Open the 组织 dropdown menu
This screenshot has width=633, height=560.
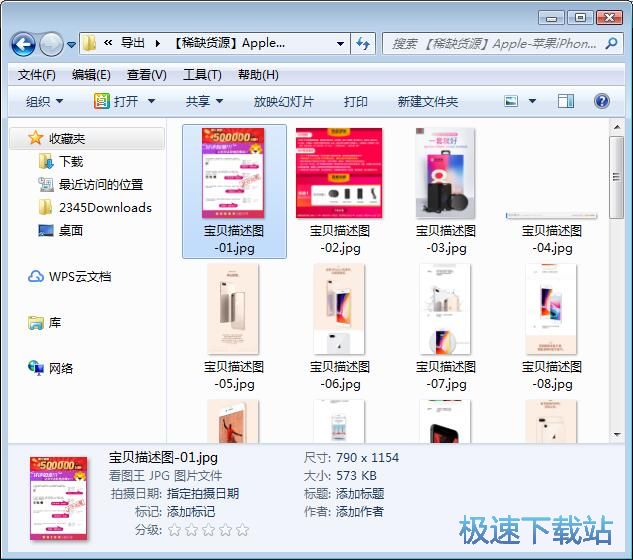point(44,101)
